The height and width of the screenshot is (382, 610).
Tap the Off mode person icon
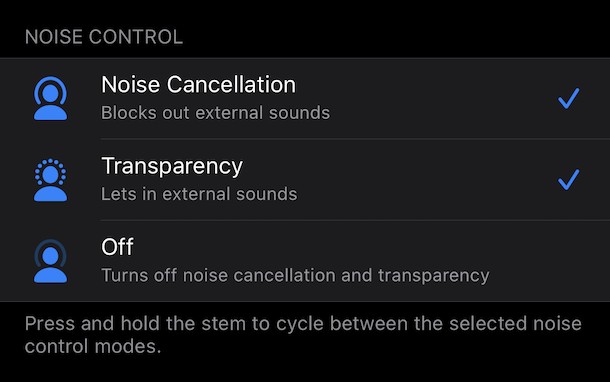[51, 261]
